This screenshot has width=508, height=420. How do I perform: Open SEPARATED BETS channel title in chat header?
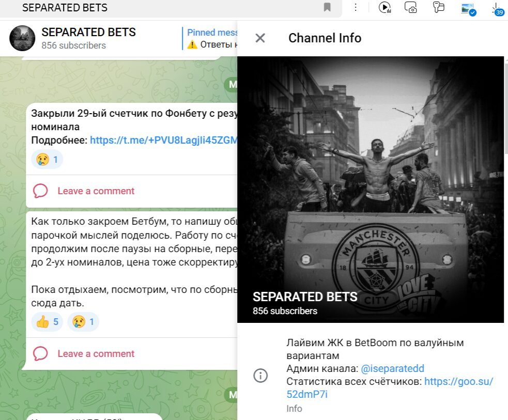88,32
